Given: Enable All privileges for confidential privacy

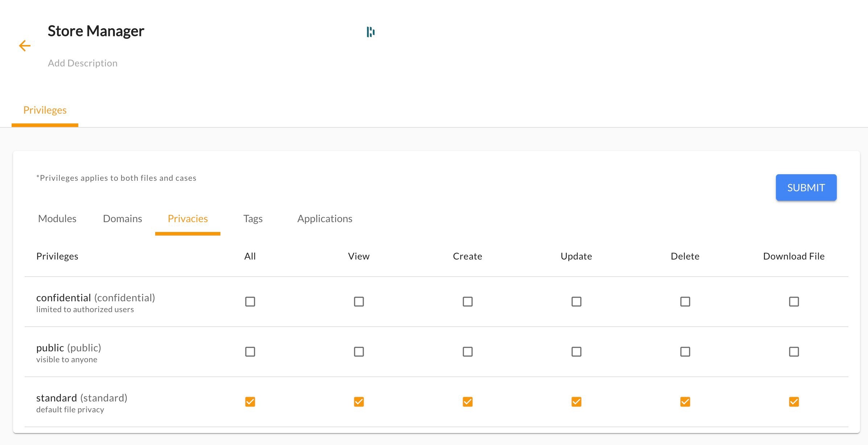Looking at the screenshot, I should (x=250, y=302).
